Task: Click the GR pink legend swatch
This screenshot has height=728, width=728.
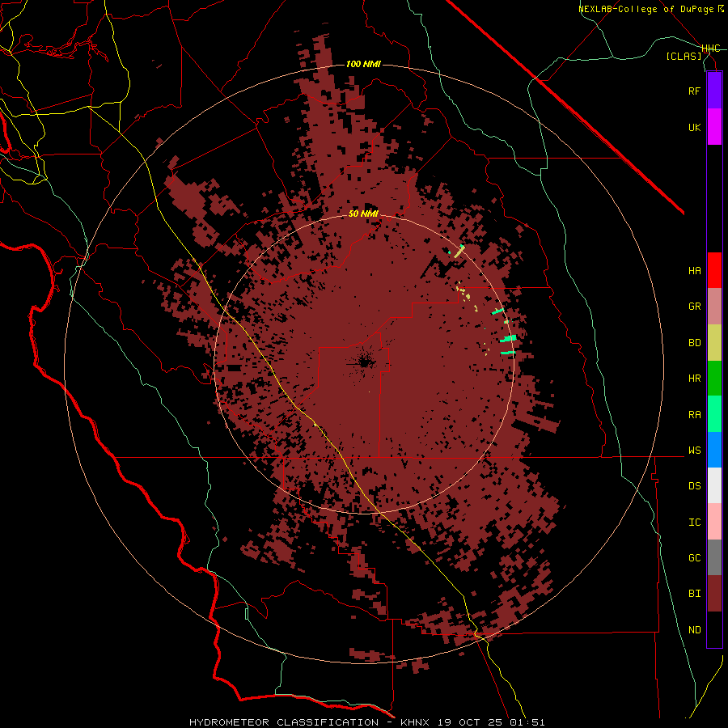Action: 714,306
